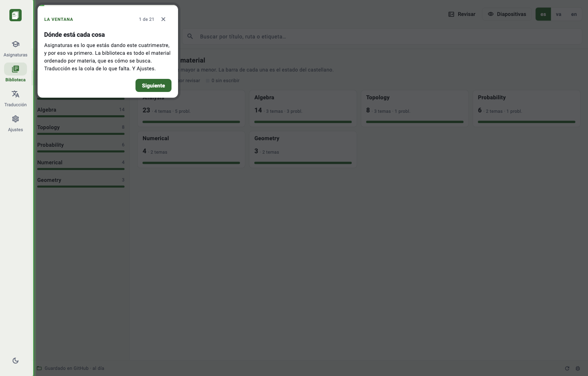
Task: Open the Traducción section
Action: pos(16,98)
